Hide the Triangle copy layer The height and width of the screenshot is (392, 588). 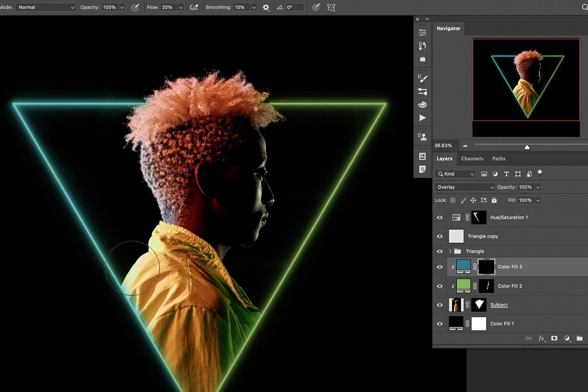pos(440,236)
